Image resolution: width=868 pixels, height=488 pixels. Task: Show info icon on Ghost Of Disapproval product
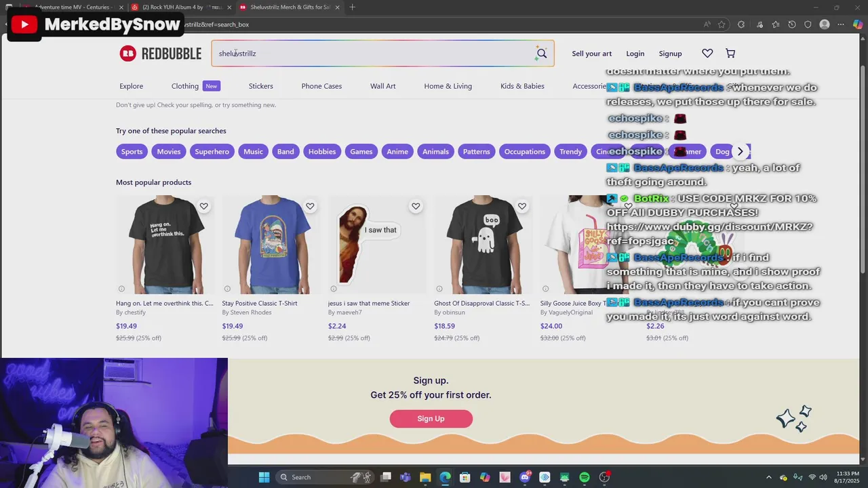[x=439, y=289]
